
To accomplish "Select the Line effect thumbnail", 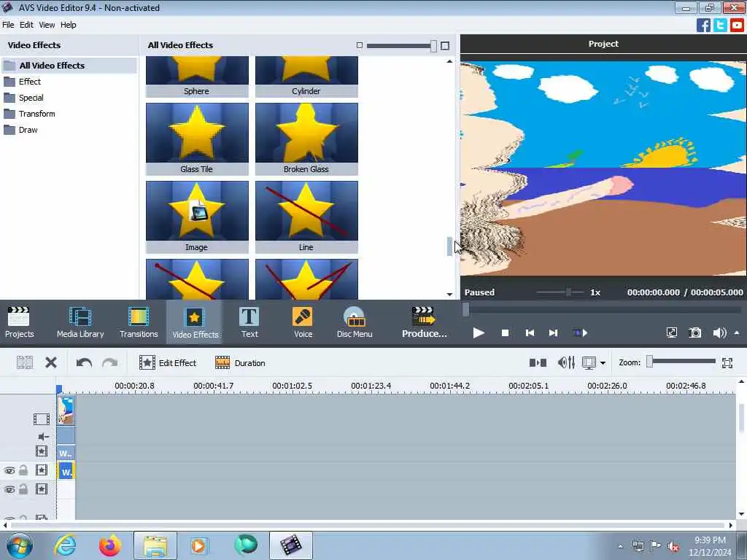I will [306, 217].
